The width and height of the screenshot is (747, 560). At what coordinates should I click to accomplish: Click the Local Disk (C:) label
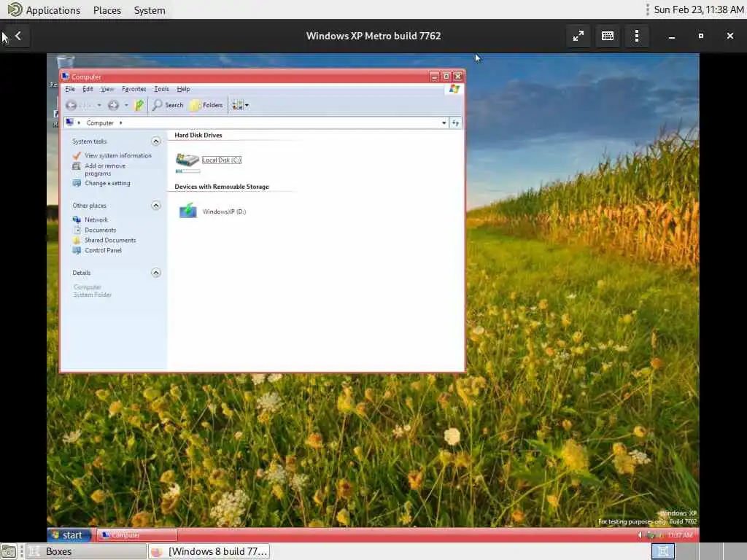coord(222,160)
